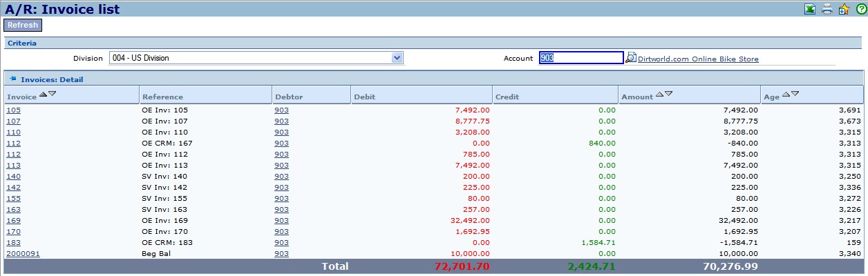Sort Invoice column descending arrow
The height and width of the screenshot is (276, 868).
point(52,94)
